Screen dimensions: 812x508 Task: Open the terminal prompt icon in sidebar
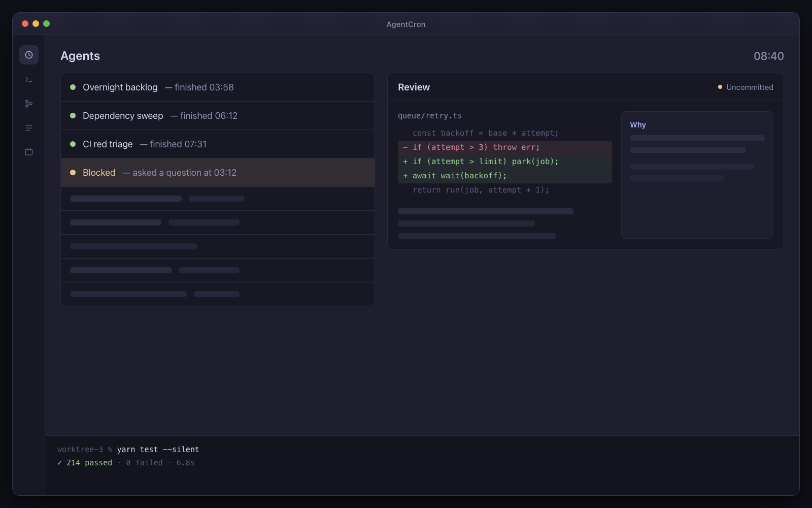click(29, 79)
